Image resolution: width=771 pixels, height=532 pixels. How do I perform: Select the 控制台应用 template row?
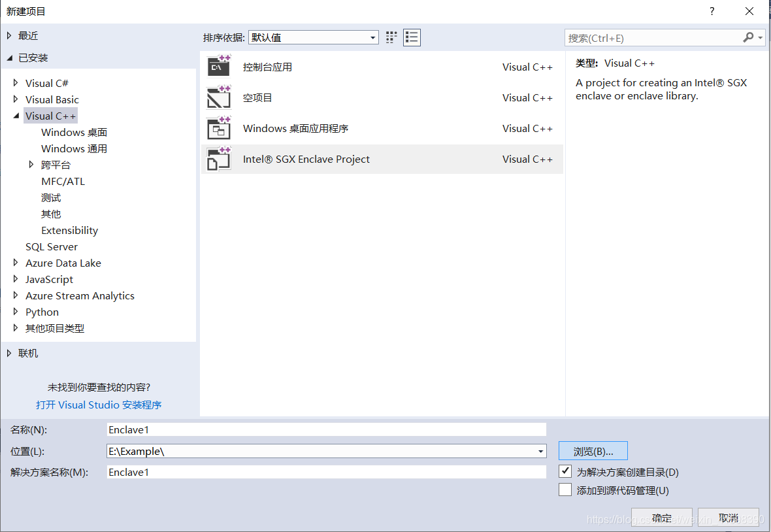[382, 67]
